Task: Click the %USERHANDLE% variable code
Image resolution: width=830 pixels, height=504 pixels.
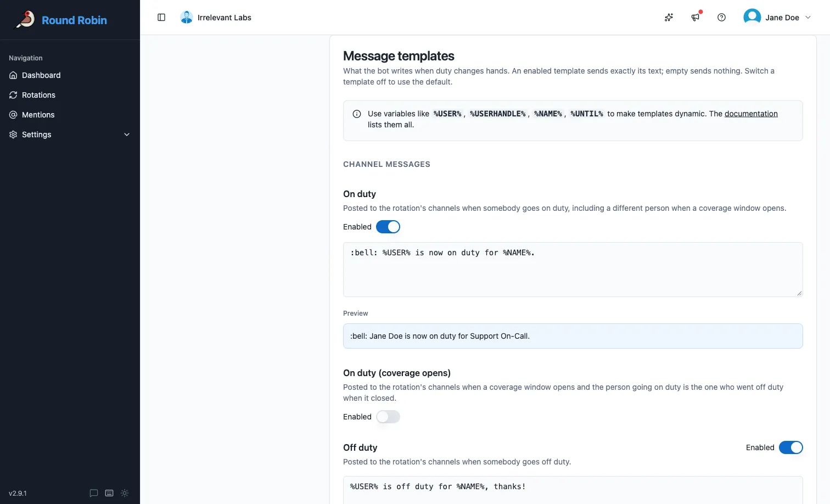Action: click(x=497, y=114)
